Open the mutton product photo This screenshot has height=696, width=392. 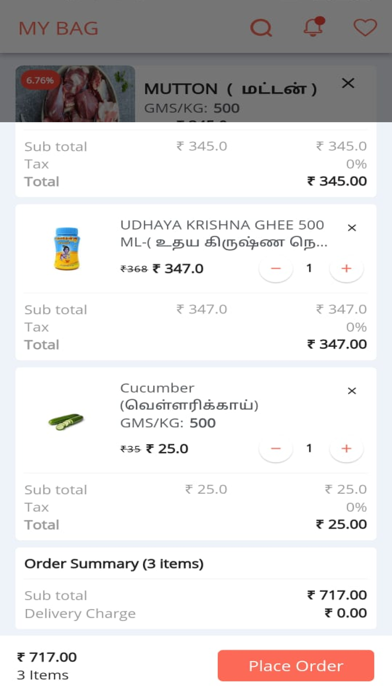coord(75,94)
